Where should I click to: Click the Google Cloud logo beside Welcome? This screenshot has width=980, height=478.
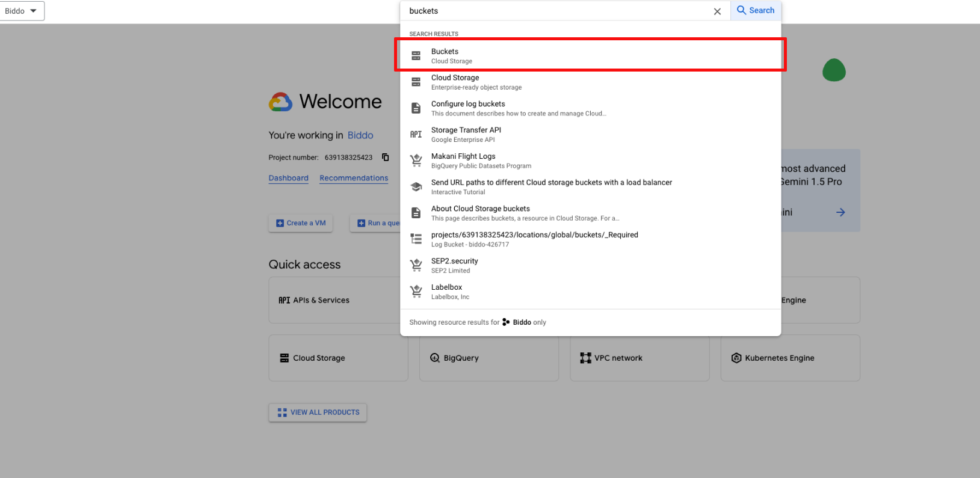(x=280, y=102)
